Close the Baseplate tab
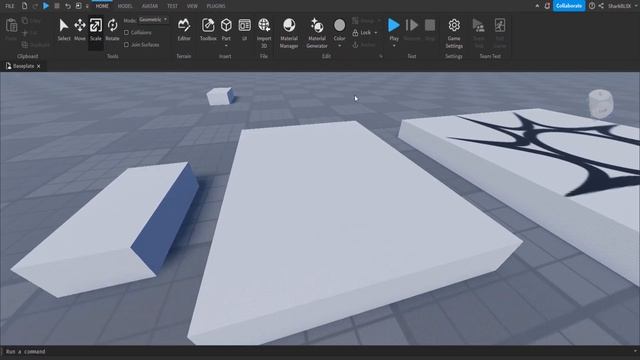 pyautogui.click(x=39, y=66)
